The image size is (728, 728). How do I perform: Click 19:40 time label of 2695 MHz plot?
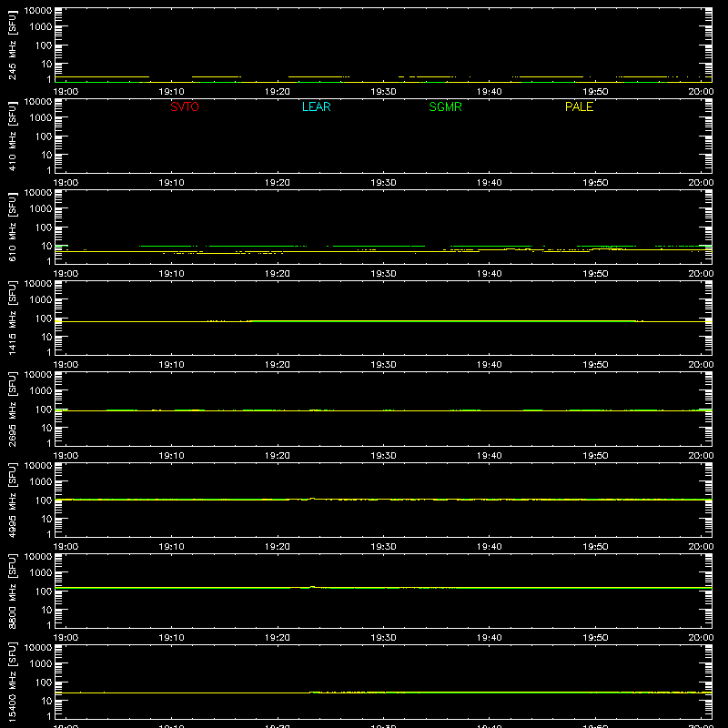point(489,456)
